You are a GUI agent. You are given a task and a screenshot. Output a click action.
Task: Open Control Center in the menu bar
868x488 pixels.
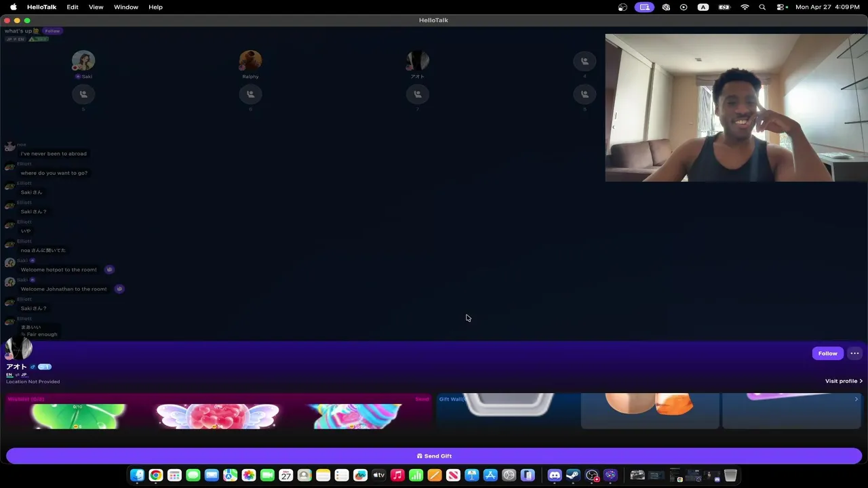[x=781, y=7]
